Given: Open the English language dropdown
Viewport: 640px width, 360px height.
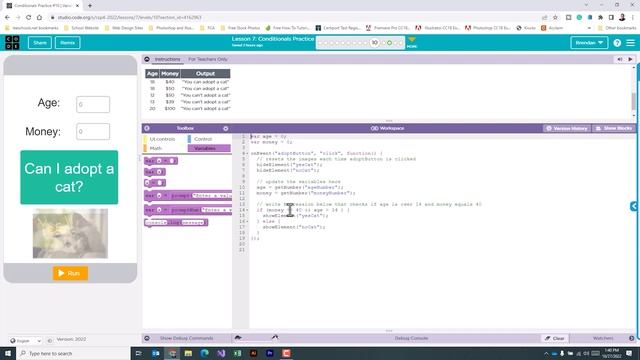Looking at the screenshot, I should click(x=26, y=340).
